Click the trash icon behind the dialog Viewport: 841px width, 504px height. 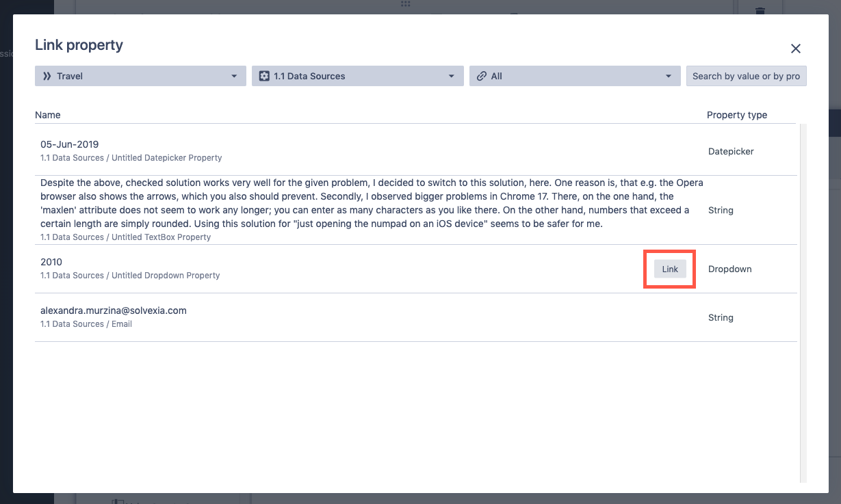pyautogui.click(x=760, y=11)
